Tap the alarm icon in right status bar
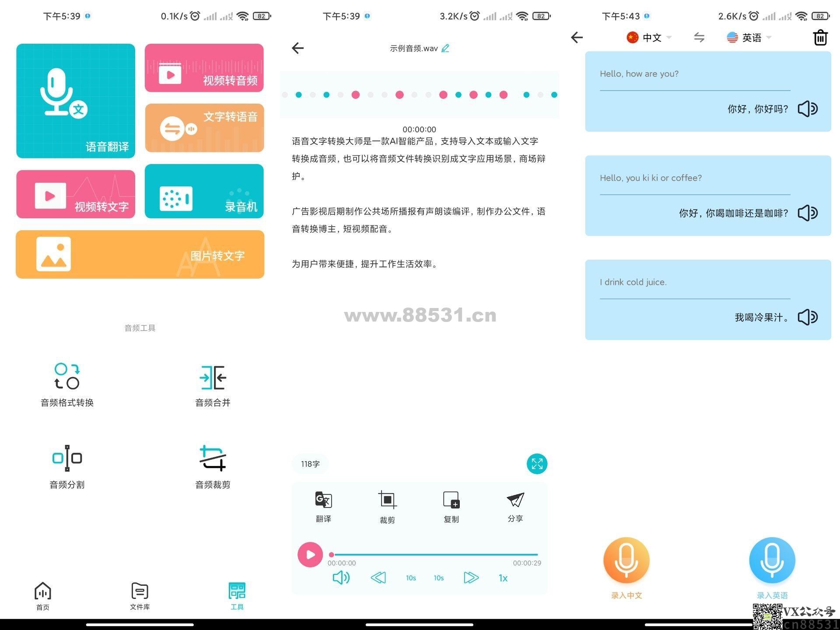The height and width of the screenshot is (630, 840). pos(753,16)
